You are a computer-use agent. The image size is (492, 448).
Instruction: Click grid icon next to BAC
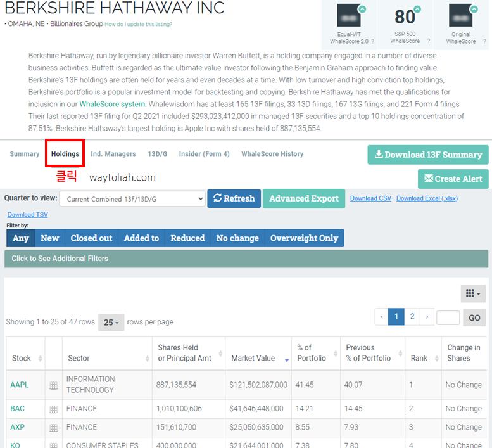(54, 409)
